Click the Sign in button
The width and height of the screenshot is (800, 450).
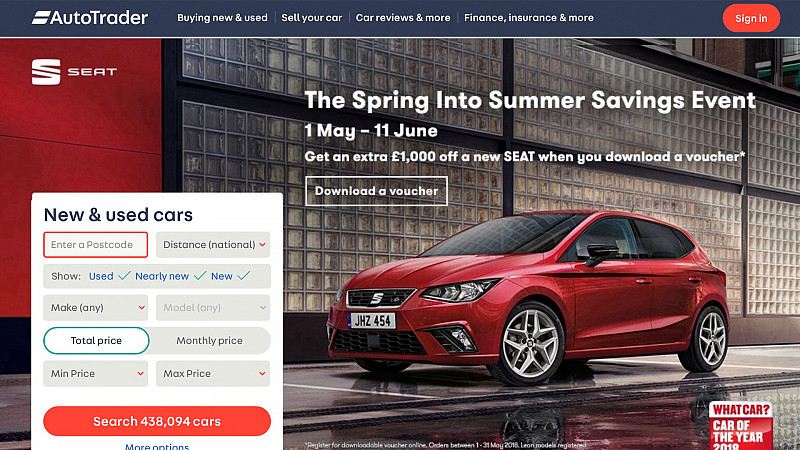pyautogui.click(x=751, y=18)
